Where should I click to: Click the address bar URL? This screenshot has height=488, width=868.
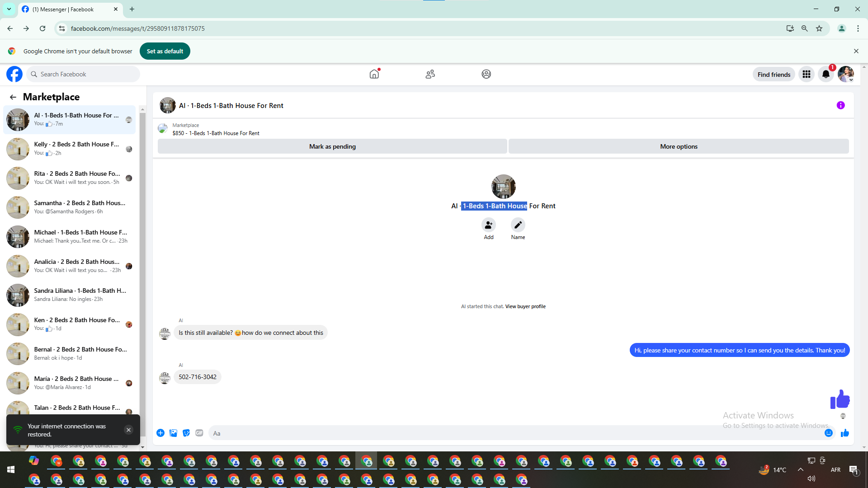click(138, 28)
